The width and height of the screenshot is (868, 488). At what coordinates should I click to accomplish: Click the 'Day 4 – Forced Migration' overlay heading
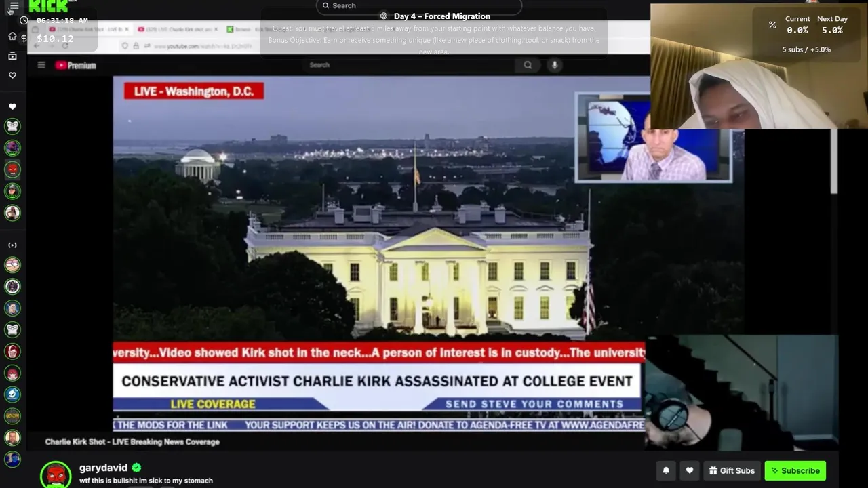point(442,16)
